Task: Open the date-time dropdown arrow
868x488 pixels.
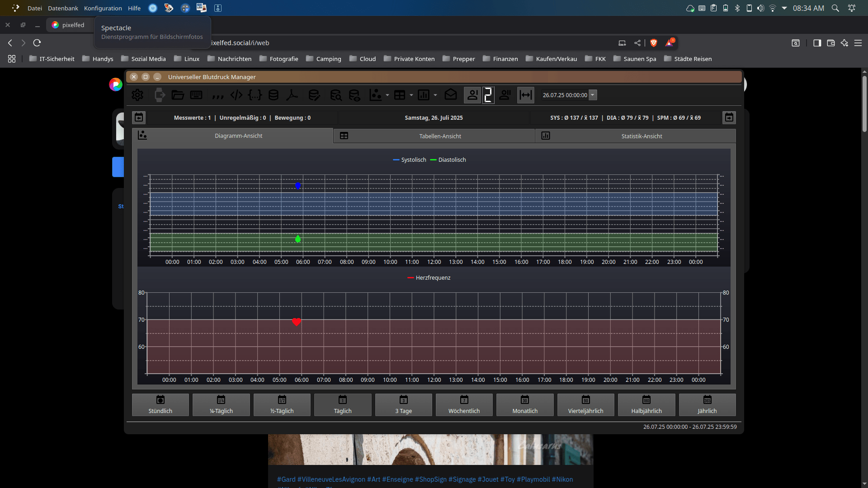Action: tap(593, 95)
